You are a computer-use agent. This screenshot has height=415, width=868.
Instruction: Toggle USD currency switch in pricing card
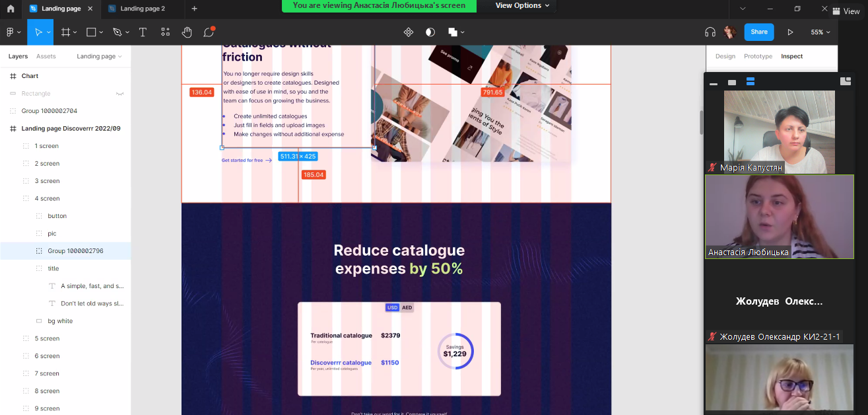click(393, 307)
